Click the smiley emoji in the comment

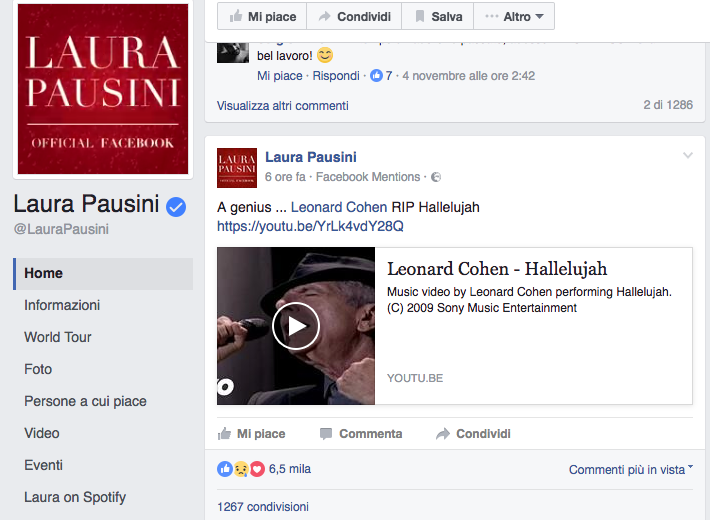point(325,55)
